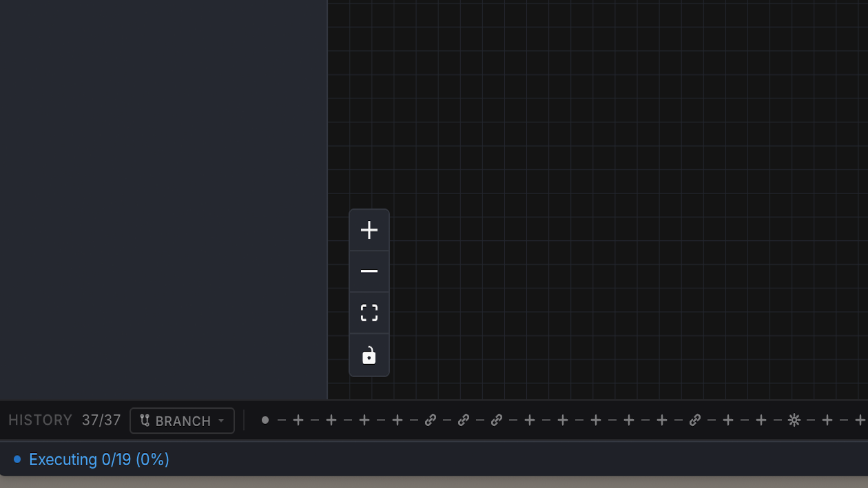Click the HISTORY label
Viewport: 868px width, 488px height.
point(40,420)
